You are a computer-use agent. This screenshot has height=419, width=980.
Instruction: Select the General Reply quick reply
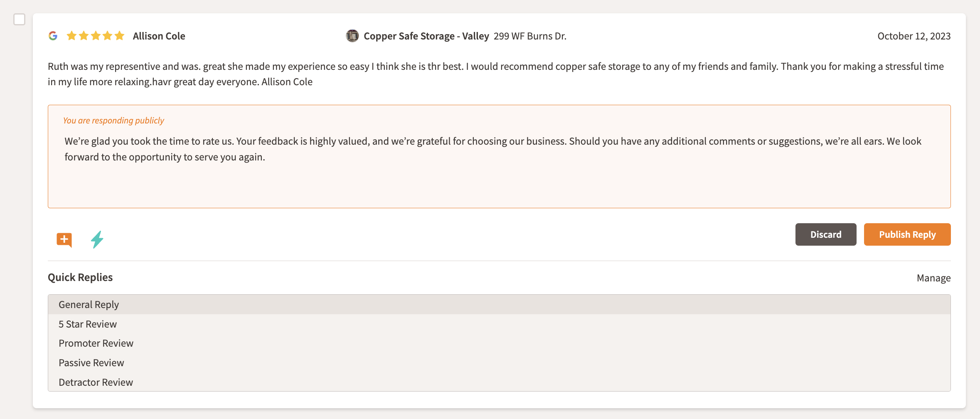click(x=89, y=305)
